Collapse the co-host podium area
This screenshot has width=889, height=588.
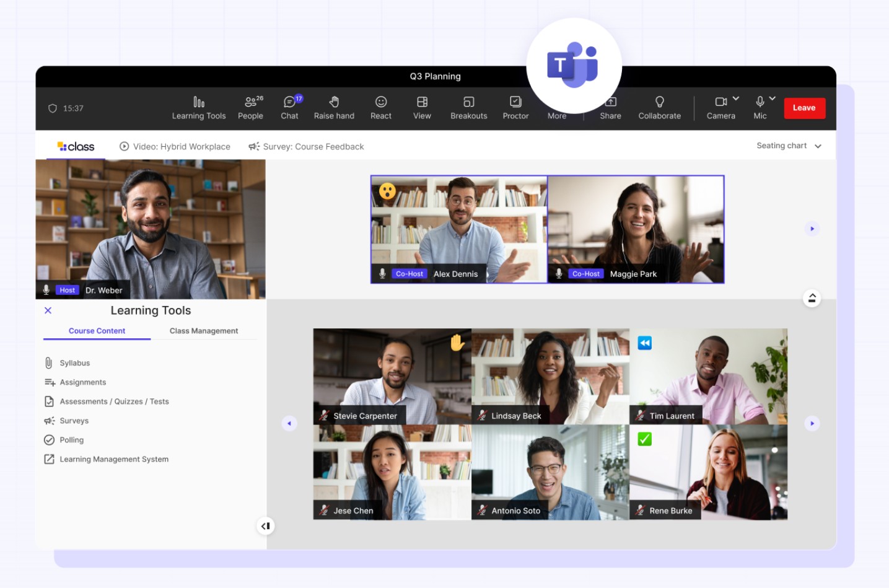tap(812, 298)
